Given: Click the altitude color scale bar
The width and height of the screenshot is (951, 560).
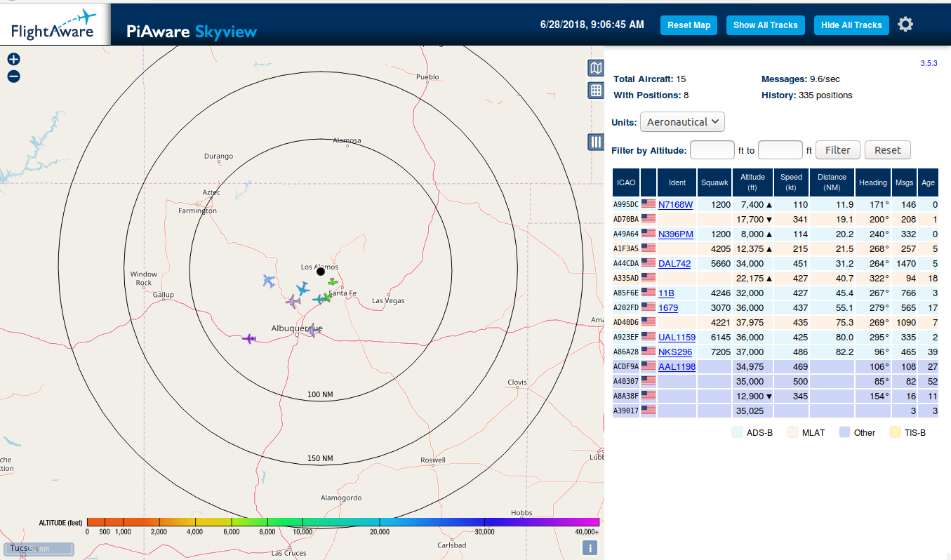Looking at the screenshot, I should pyautogui.click(x=343, y=522).
